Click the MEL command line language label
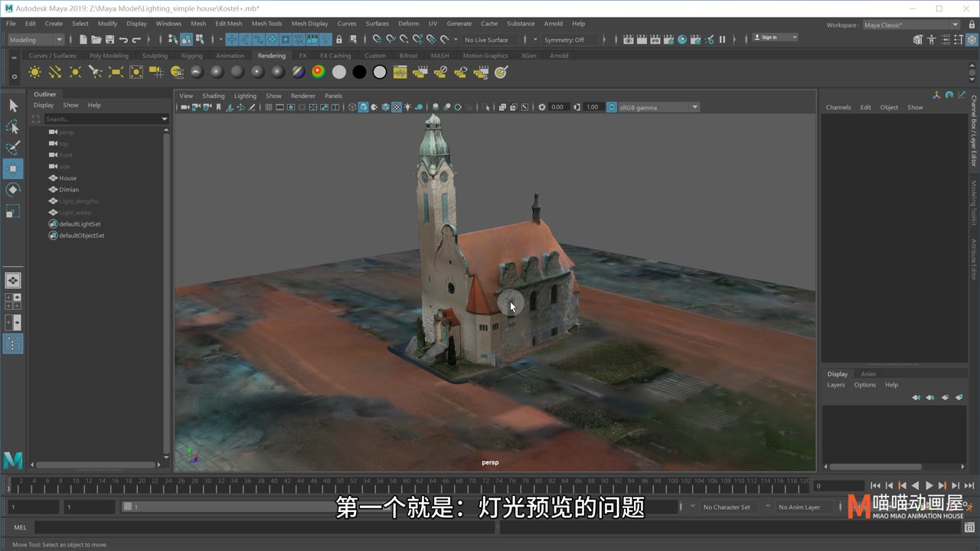 (20, 527)
